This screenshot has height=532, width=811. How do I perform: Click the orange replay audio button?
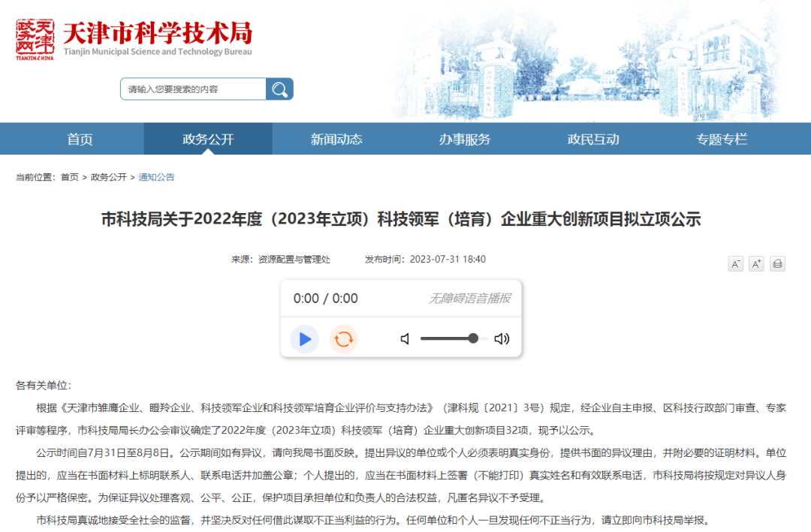[343, 339]
